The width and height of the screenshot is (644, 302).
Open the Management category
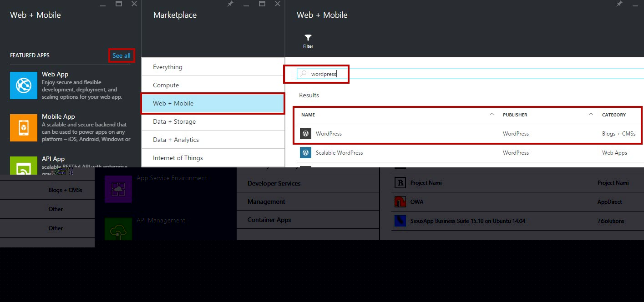308,201
